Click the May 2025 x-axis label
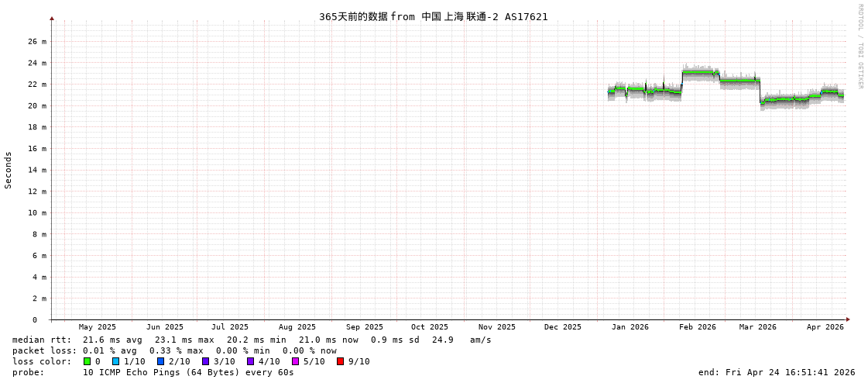 (x=98, y=327)
